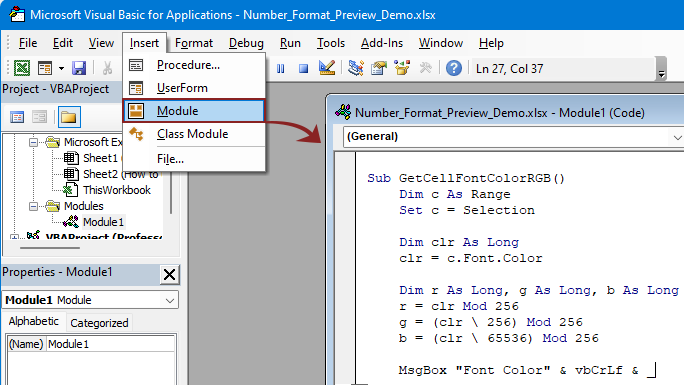Open the Edit menu

(x=63, y=43)
